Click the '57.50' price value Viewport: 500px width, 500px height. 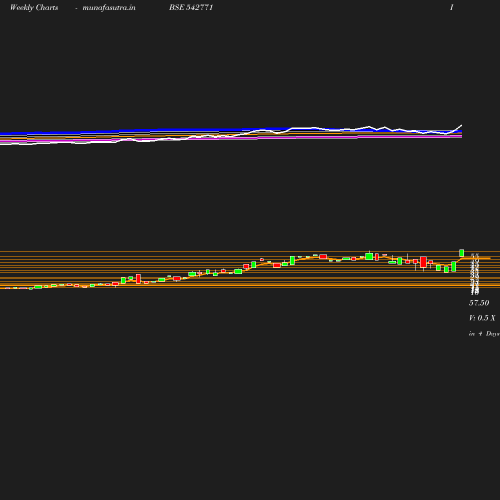click(479, 303)
